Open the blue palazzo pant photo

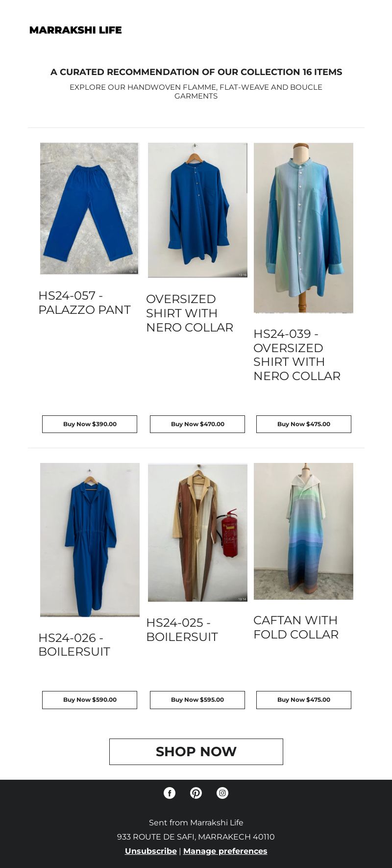(90, 208)
